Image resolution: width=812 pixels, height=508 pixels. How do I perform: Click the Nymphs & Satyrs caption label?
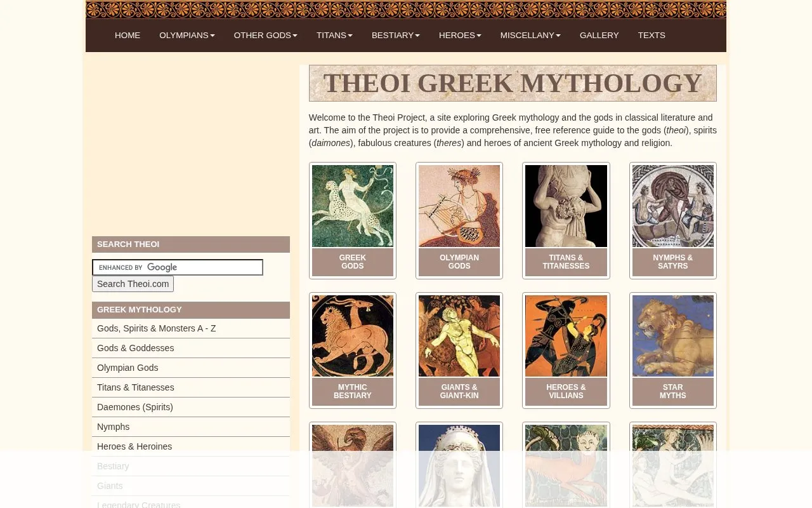pyautogui.click(x=673, y=262)
